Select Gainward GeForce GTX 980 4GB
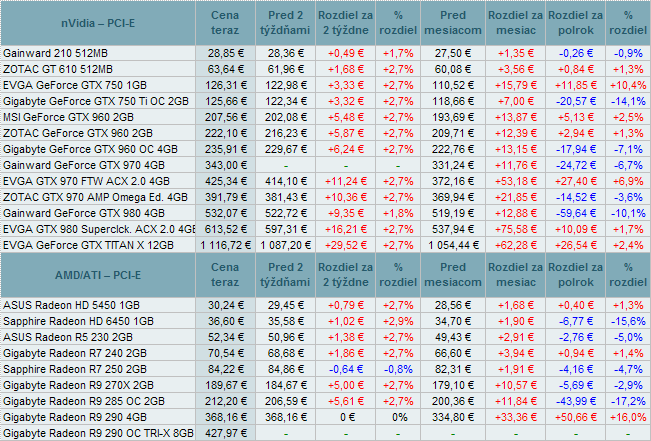The height and width of the screenshot is (441, 651). [84, 213]
